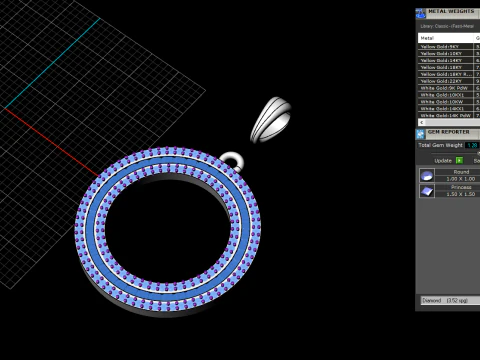Screen dimensions: 480x360
Task: Click the metal list left scroll arrow
Action: [x=422, y=122]
